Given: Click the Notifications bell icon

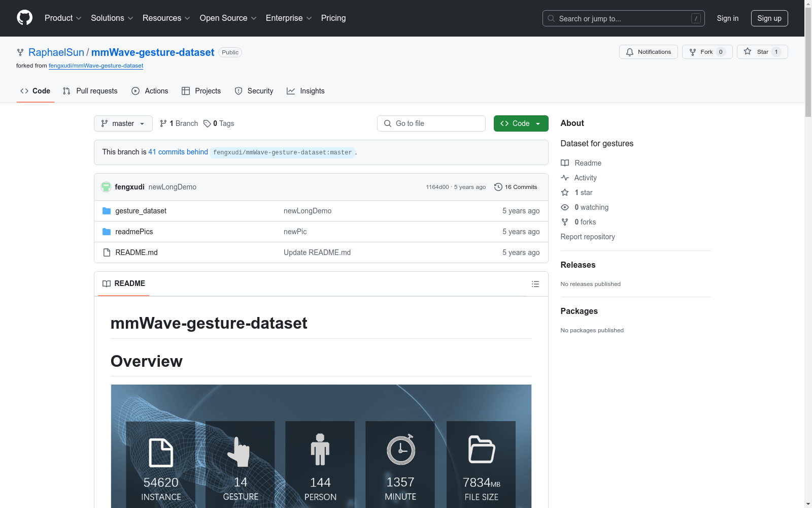Looking at the screenshot, I should (x=630, y=52).
